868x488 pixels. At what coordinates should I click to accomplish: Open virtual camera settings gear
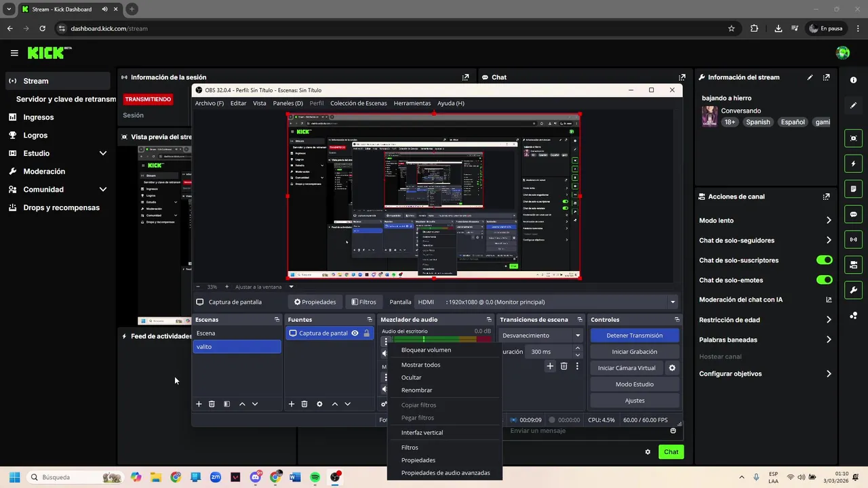[672, 368]
